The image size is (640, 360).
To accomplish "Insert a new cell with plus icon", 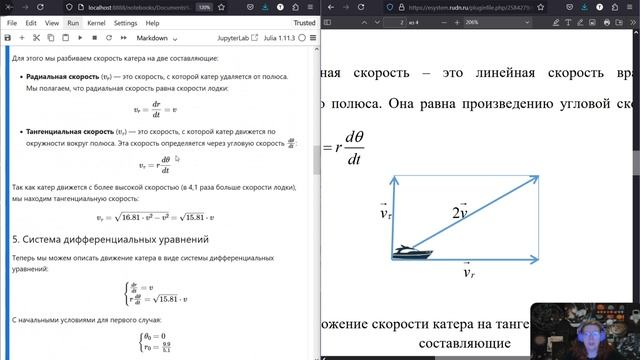I will [22, 38].
